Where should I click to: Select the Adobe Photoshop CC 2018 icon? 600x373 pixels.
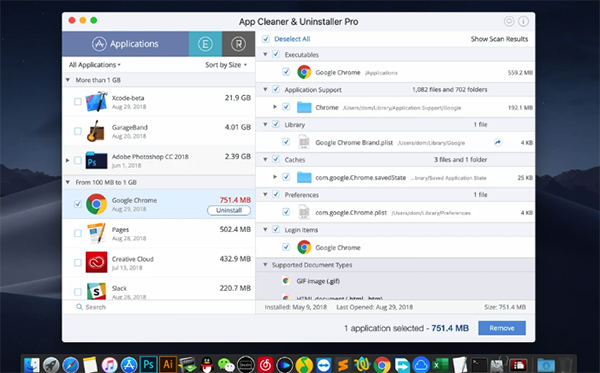[96, 160]
